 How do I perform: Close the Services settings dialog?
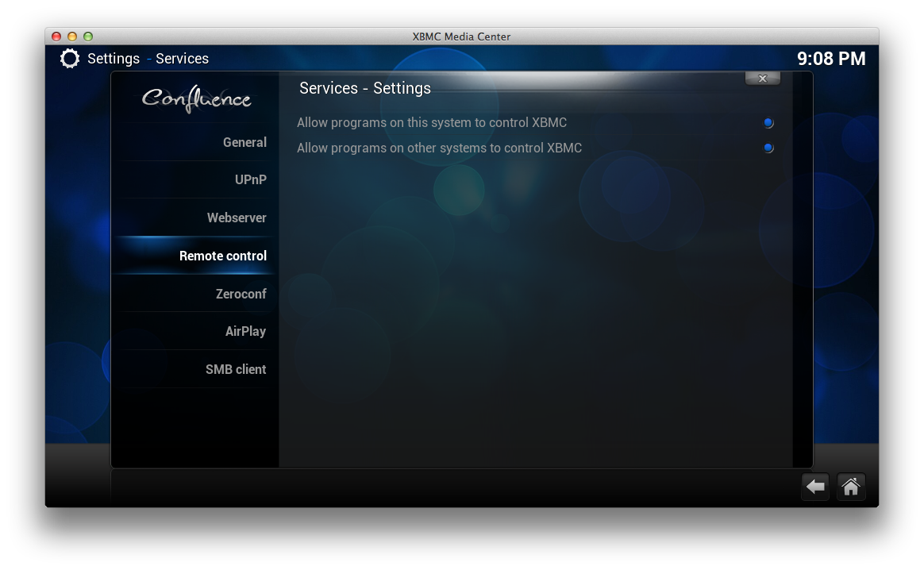click(x=763, y=79)
